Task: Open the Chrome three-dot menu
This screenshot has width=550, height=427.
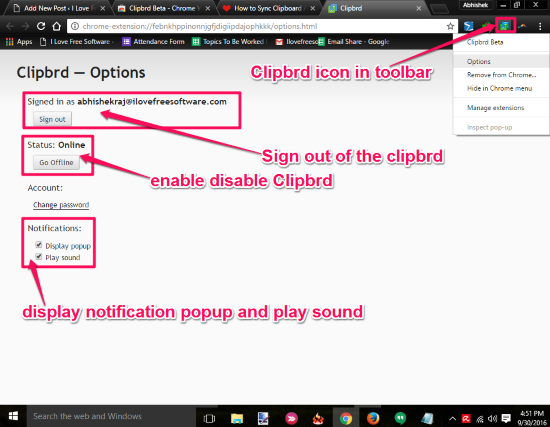Action: 540,26
